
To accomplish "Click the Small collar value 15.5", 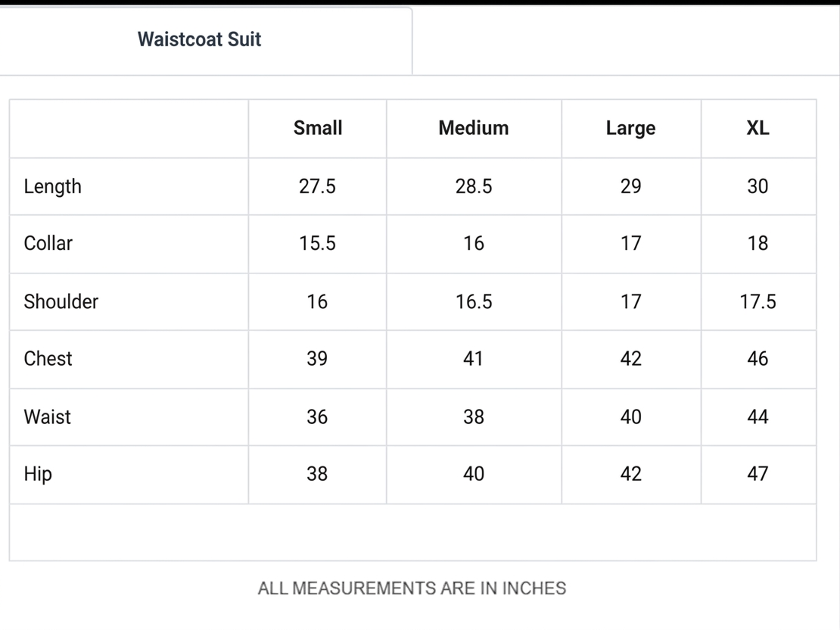I will click(x=317, y=243).
